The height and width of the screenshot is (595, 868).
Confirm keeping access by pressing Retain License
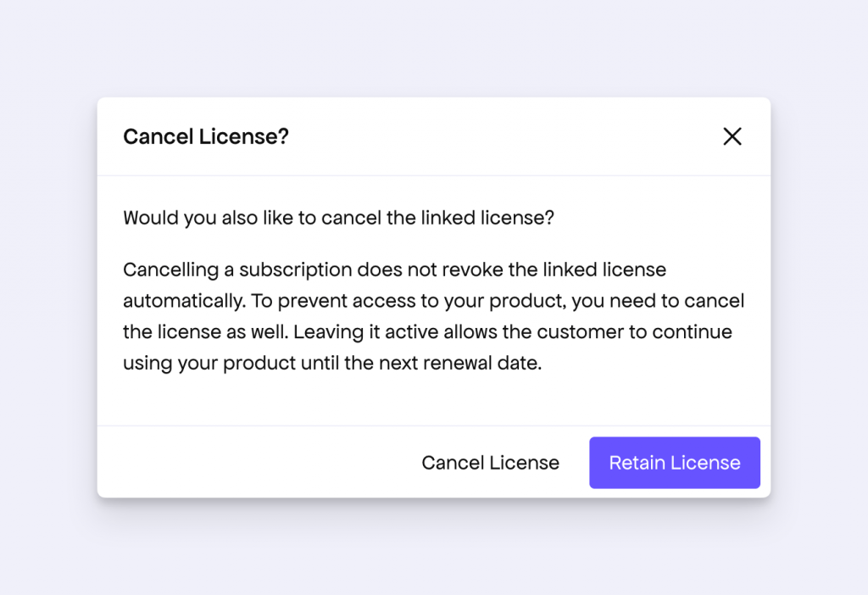tap(674, 463)
